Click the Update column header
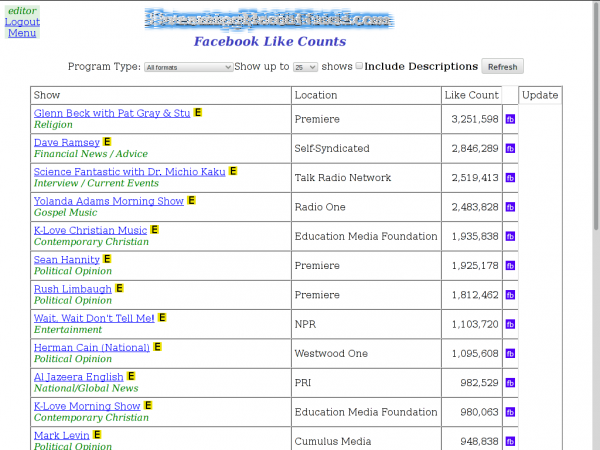Viewport: 600px width, 450px height. tap(540, 95)
